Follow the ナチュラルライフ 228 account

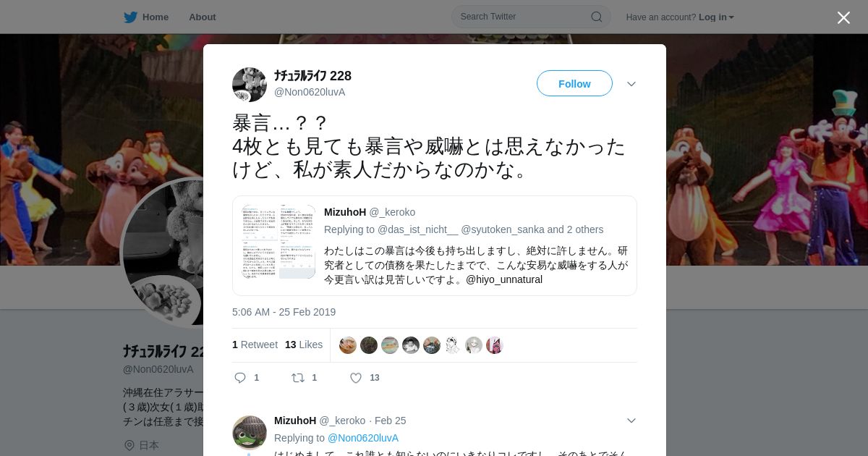click(574, 84)
